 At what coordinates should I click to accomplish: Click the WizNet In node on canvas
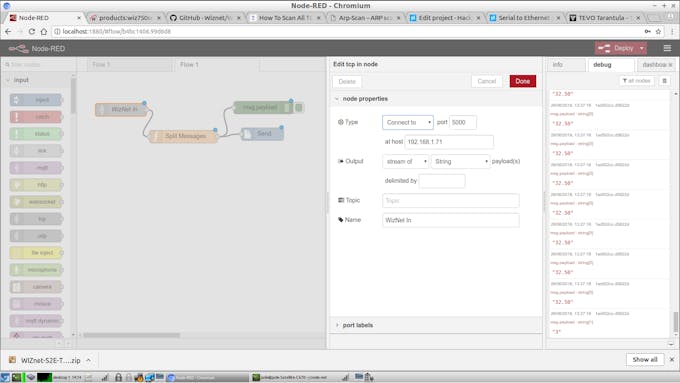click(121, 109)
